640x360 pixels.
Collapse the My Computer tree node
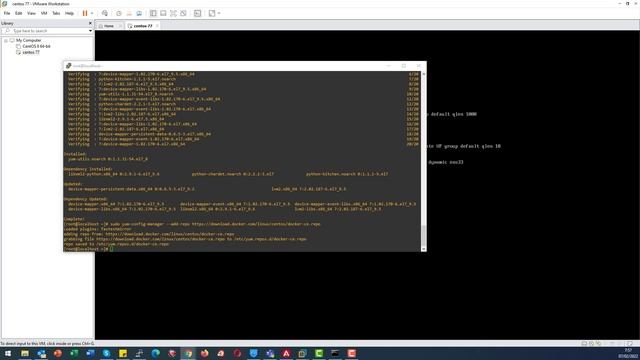(6, 40)
